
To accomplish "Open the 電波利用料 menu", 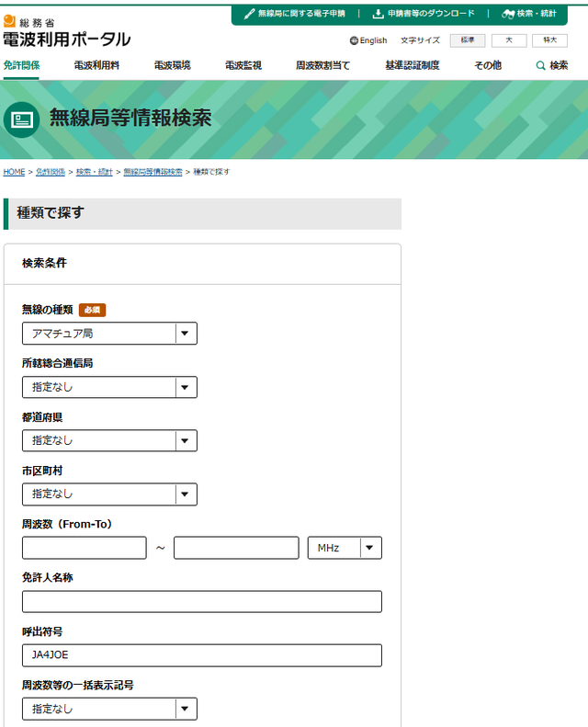I will (96, 65).
